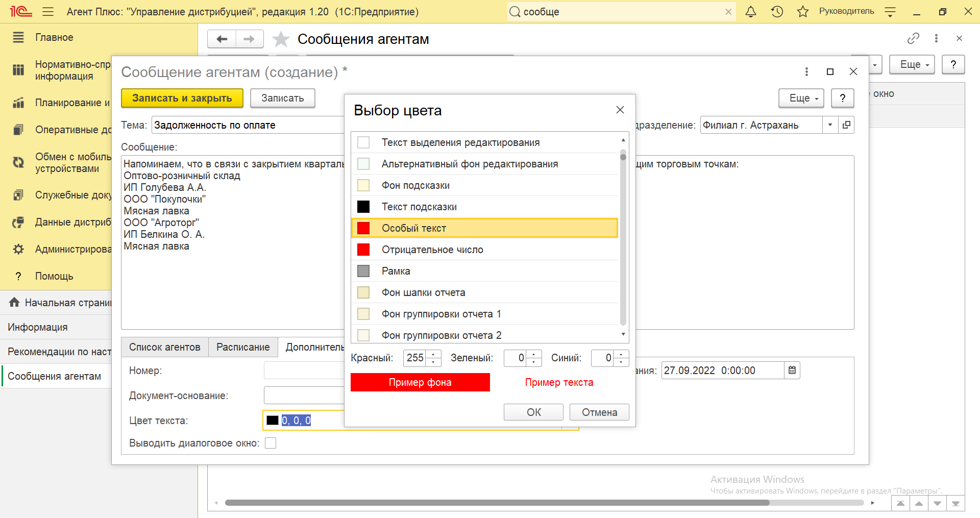Open the Филиал г. Астрахань record
The width and height of the screenshot is (980, 518).
coord(846,125)
